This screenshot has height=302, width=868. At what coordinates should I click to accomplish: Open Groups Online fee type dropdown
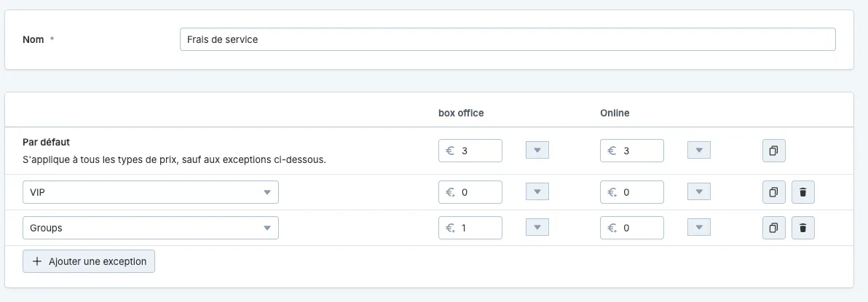(698, 228)
